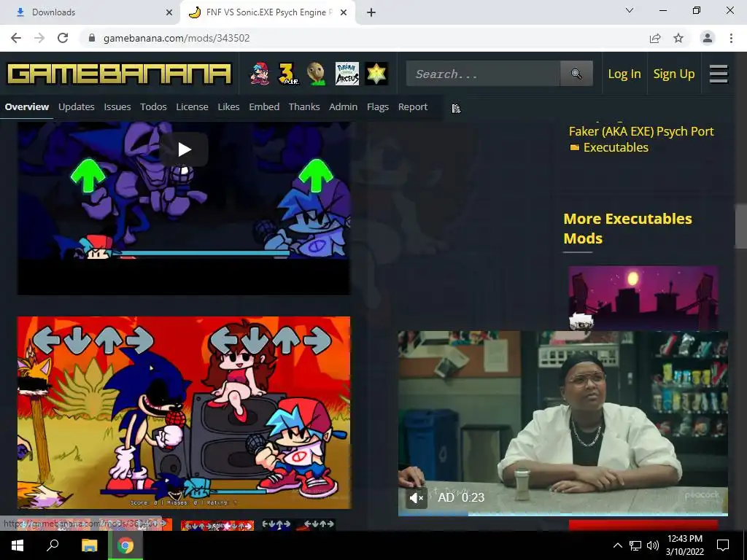Open the volume tray icon

coord(653,545)
